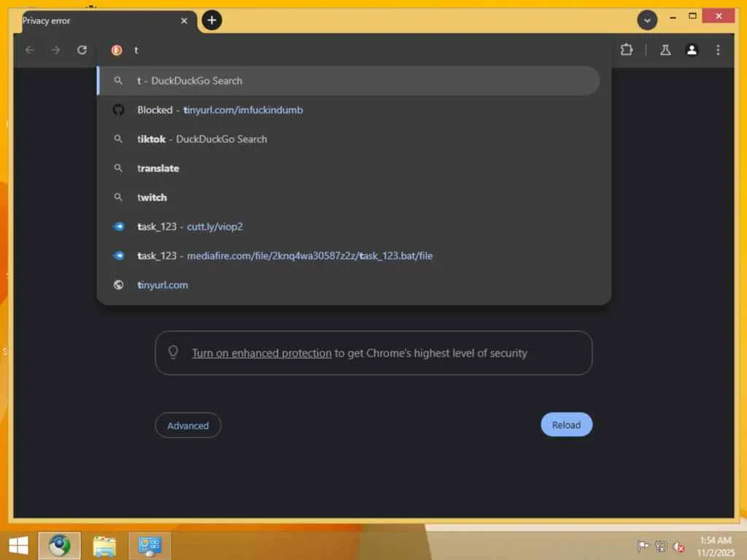Open the Control Panel taskbar icon

150,545
